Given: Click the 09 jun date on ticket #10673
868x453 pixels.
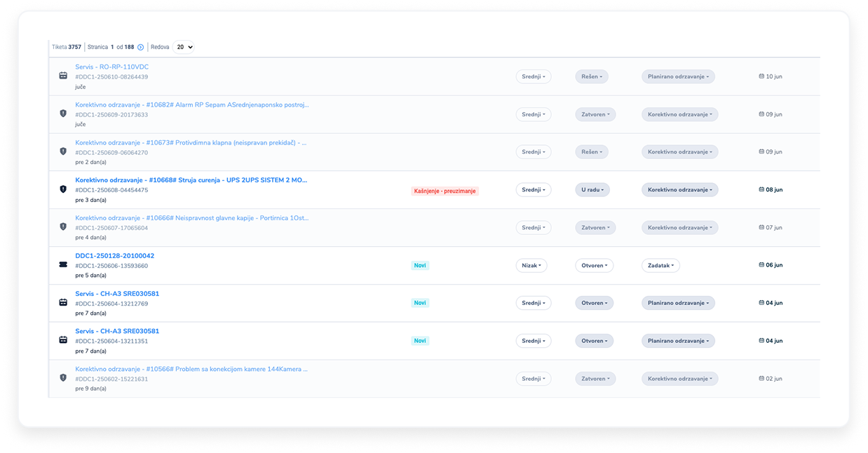Looking at the screenshot, I should [774, 152].
